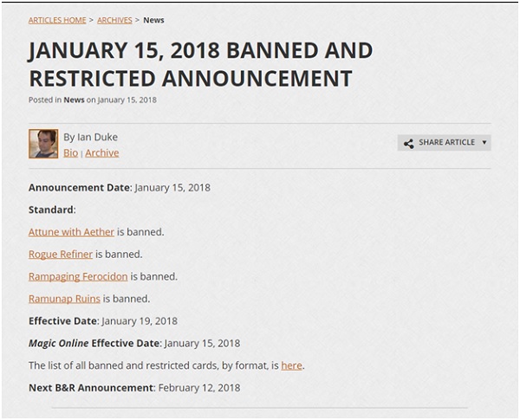Image resolution: width=520 pixels, height=420 pixels.
Task: Click the Next B&R Announcement date line
Action: click(134, 387)
